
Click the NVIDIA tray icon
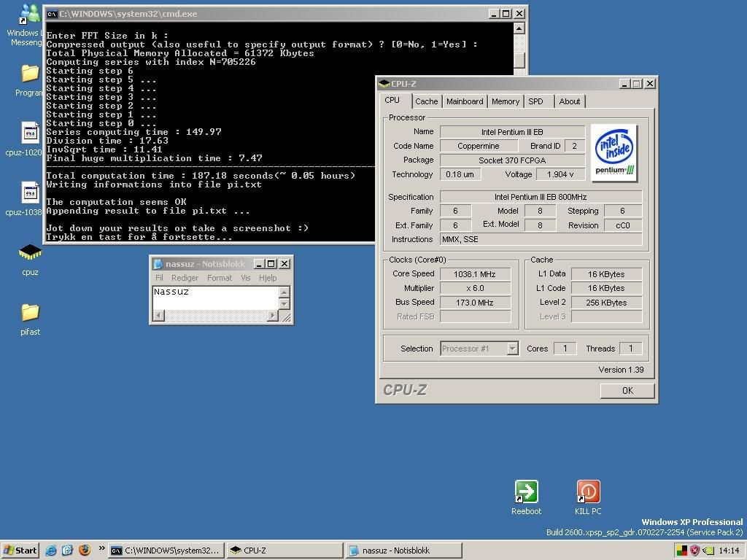point(708,551)
